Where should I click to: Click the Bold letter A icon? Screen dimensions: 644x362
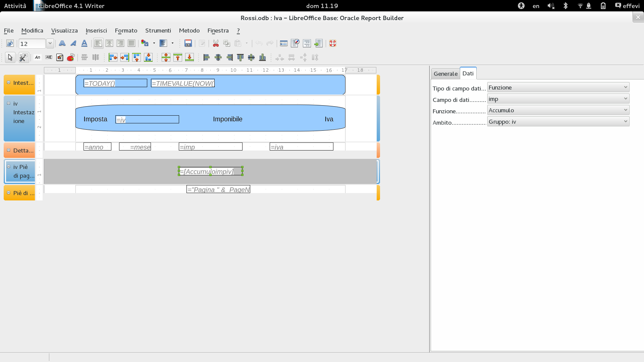pyautogui.click(x=62, y=43)
